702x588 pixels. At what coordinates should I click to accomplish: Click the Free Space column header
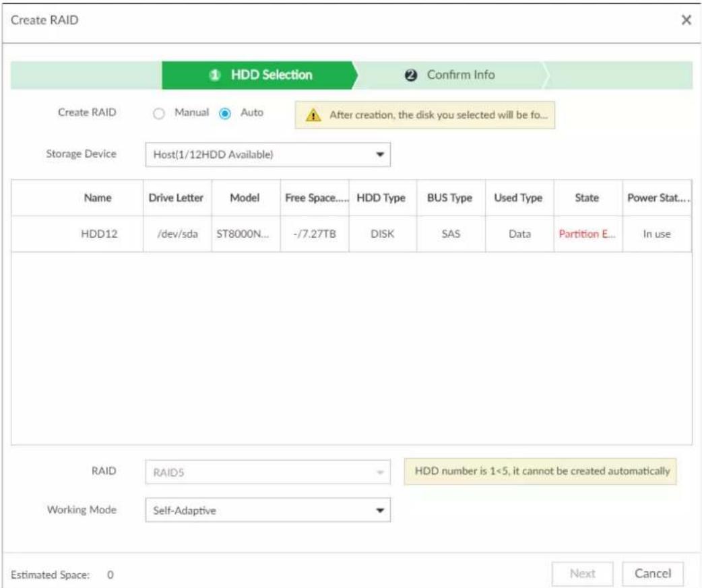click(x=316, y=198)
